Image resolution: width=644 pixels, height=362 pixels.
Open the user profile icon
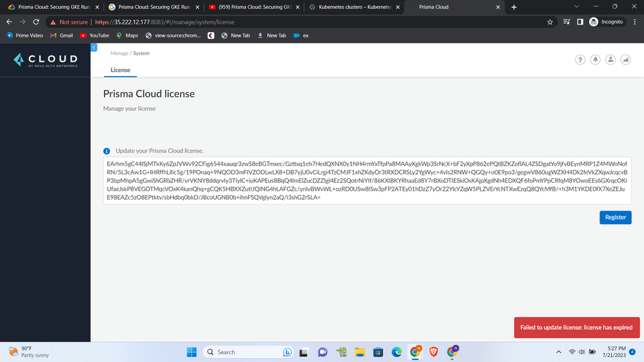(610, 60)
